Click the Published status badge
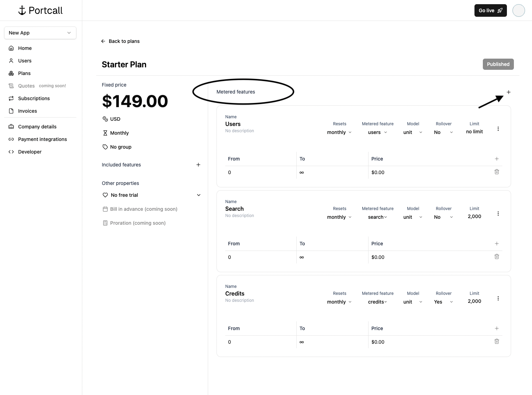The width and height of the screenshot is (532, 395). click(x=498, y=64)
